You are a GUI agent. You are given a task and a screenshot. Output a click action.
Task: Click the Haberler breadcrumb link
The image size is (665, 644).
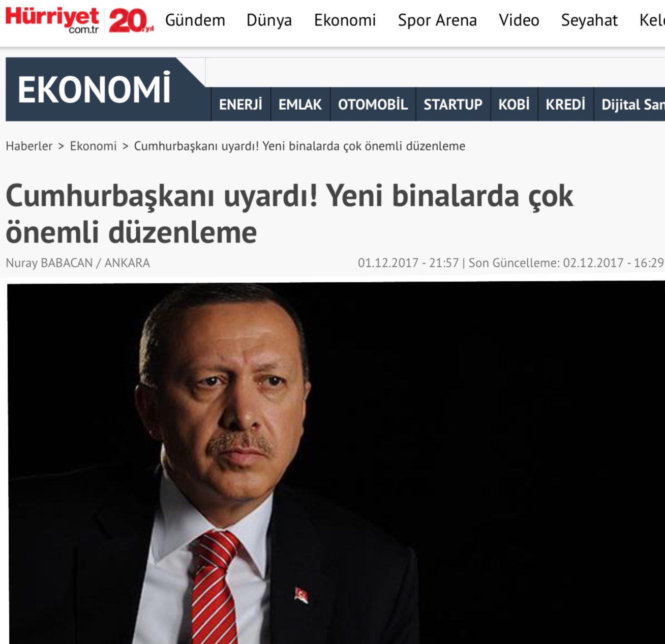(29, 146)
